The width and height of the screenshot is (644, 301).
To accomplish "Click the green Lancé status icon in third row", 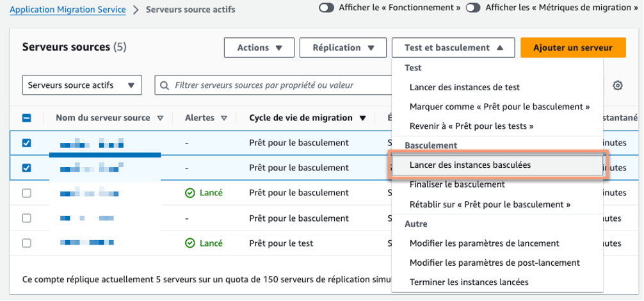I will (189, 193).
